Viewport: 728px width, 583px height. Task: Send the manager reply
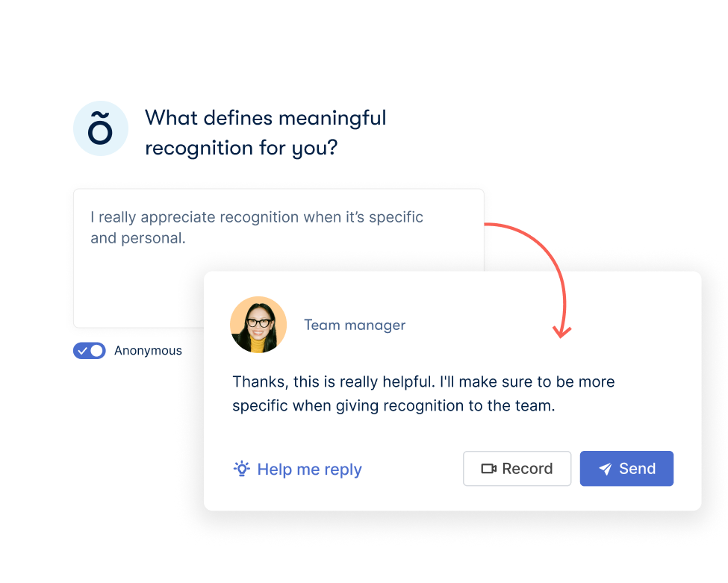(626, 468)
